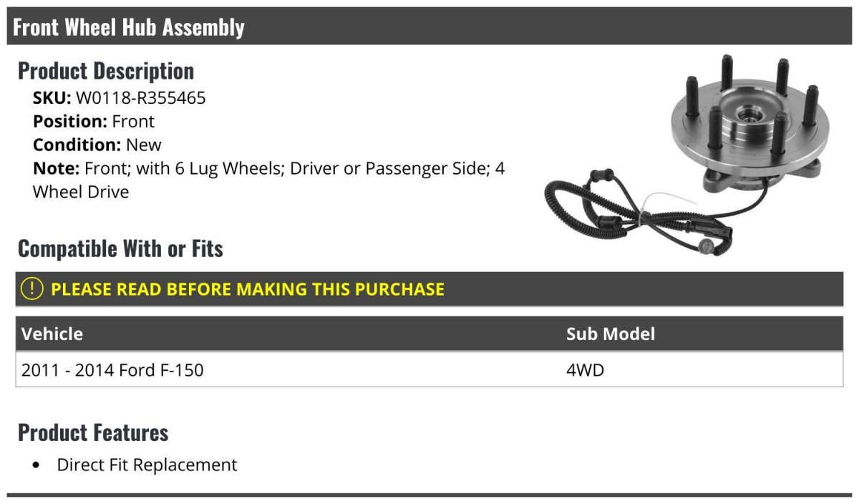Click the Compatible With or Fits heading
The image size is (859, 504).
tap(120, 248)
